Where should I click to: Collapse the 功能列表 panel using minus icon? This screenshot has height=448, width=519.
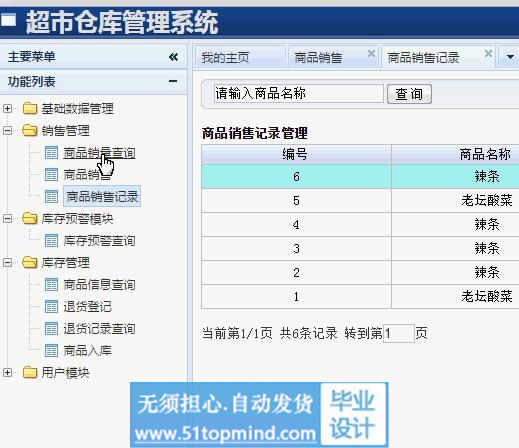point(173,81)
